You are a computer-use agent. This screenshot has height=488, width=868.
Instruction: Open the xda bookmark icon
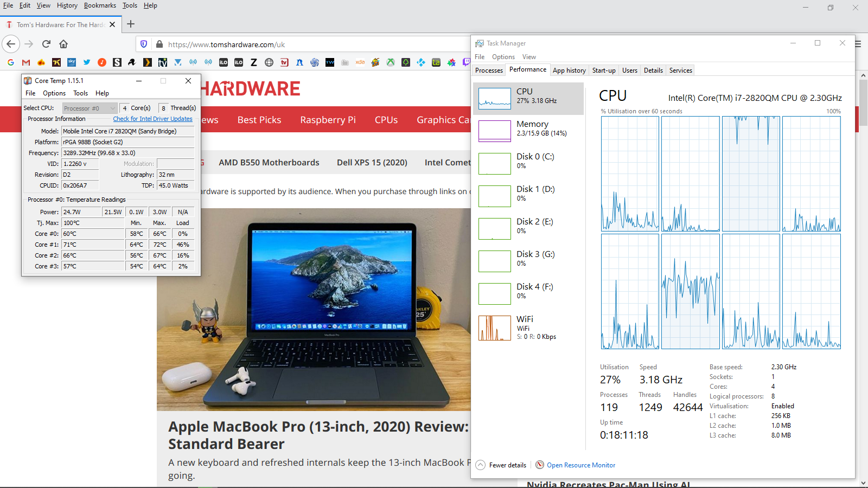[360, 62]
